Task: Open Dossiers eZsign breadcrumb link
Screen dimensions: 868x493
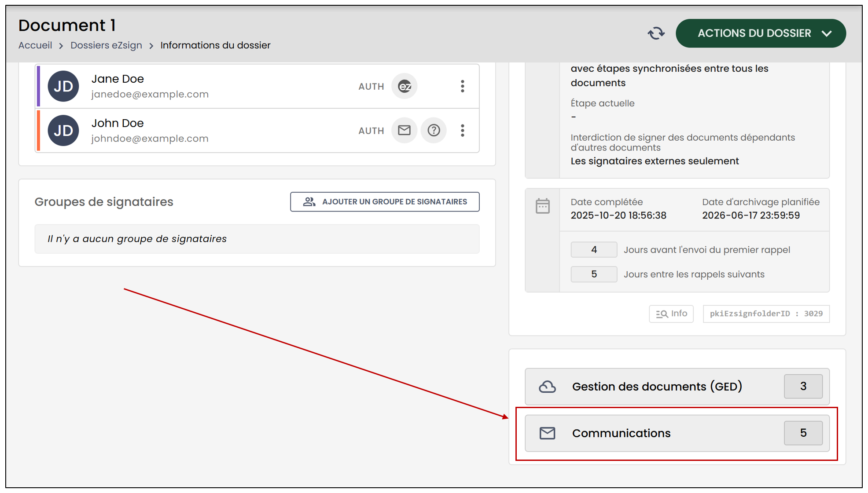Action: [x=106, y=45]
